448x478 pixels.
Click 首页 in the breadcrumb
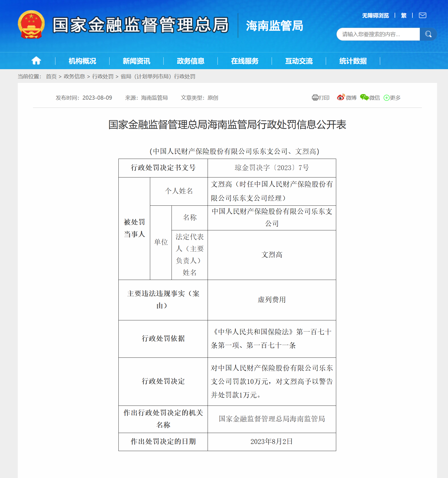51,77
